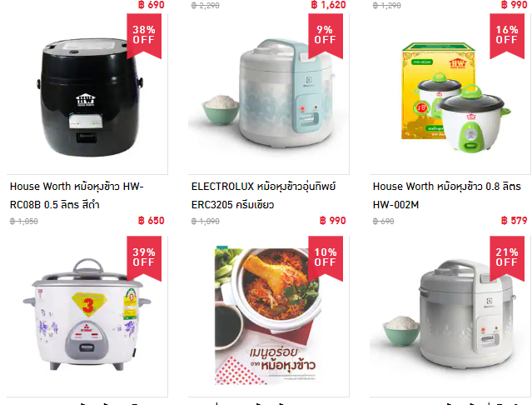
Task: Click the 9% OFF discount badge
Action: point(326,35)
